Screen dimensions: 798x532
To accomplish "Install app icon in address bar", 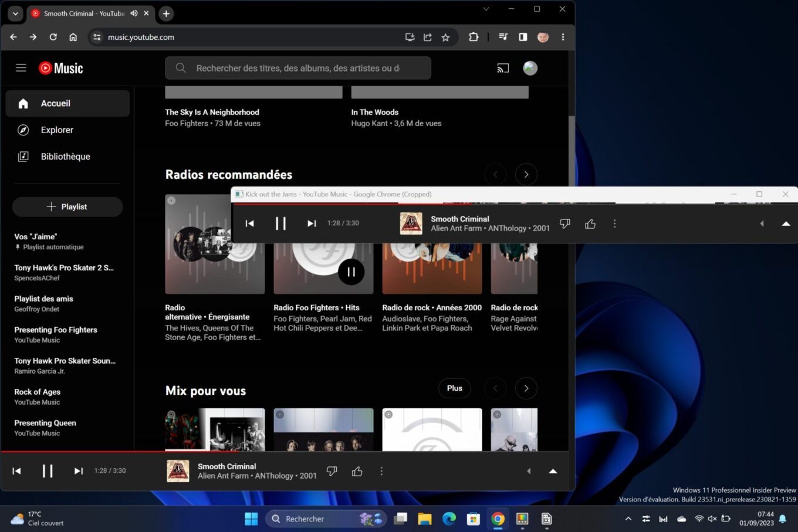I will [410, 37].
